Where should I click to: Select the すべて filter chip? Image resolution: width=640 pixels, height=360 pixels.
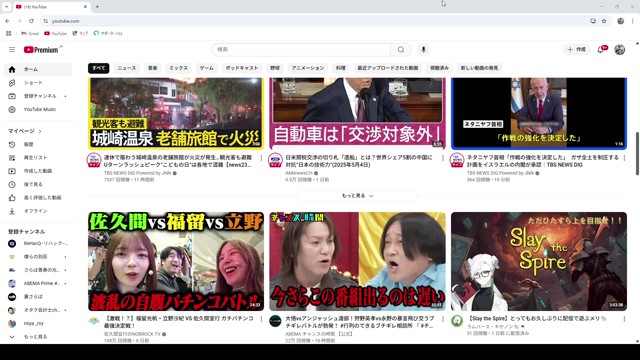click(98, 68)
